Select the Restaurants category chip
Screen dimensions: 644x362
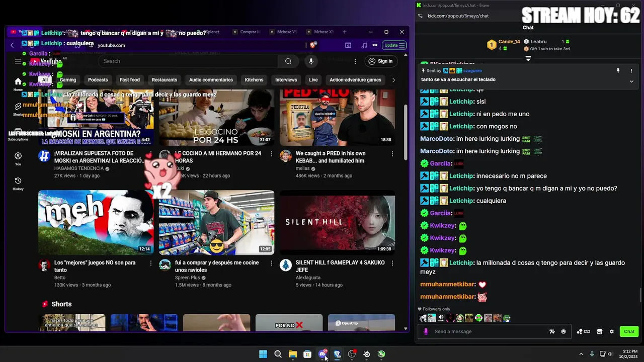click(x=165, y=80)
